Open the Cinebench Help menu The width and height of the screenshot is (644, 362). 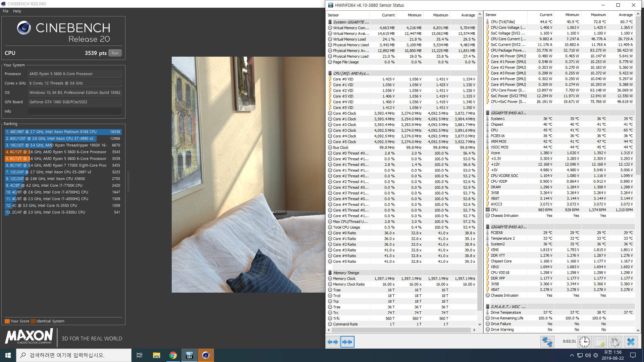point(17,11)
